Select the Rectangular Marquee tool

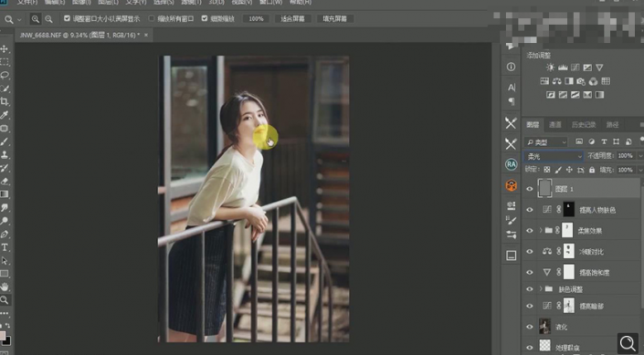(5, 62)
